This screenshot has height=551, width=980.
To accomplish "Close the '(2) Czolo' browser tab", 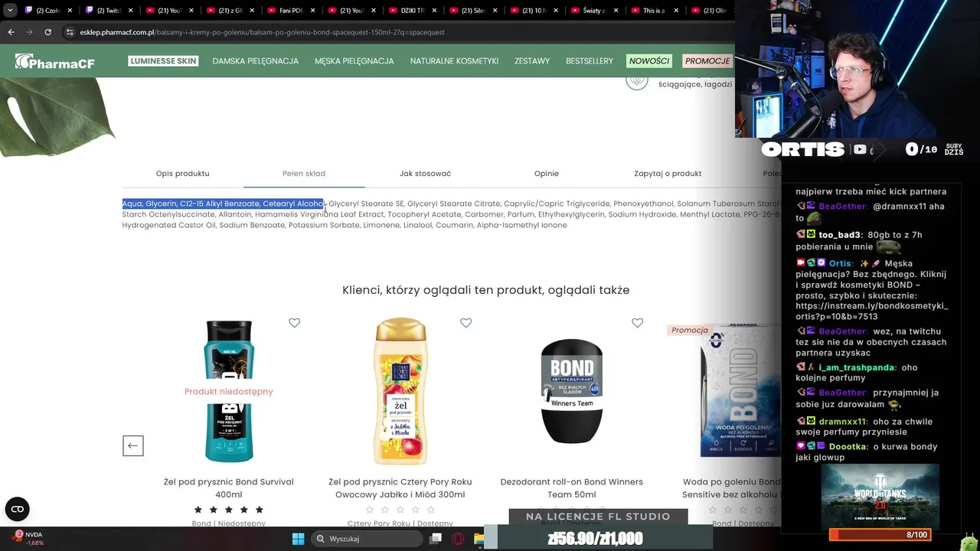I will 70,11.
